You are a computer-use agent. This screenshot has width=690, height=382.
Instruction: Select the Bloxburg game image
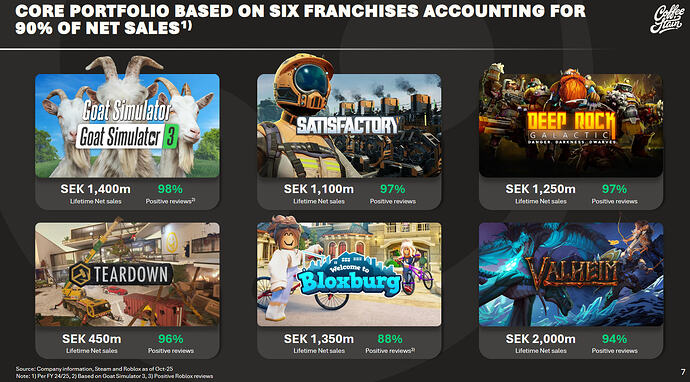click(x=349, y=274)
